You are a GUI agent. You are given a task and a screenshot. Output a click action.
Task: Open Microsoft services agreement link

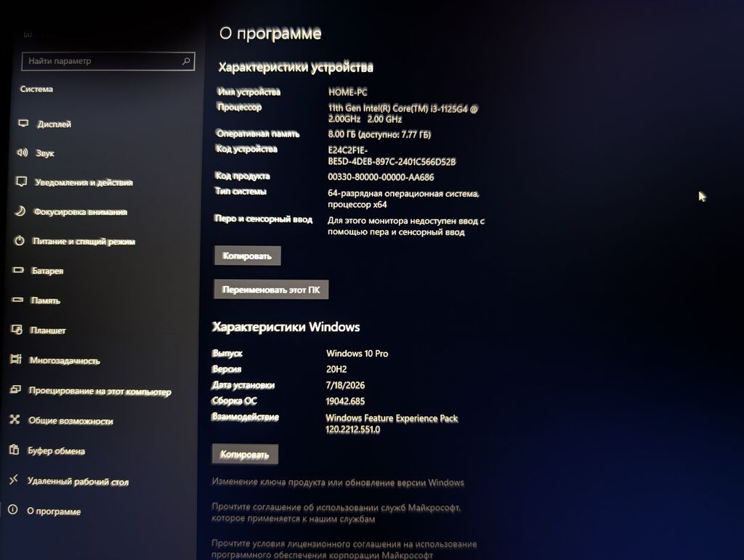click(336, 513)
